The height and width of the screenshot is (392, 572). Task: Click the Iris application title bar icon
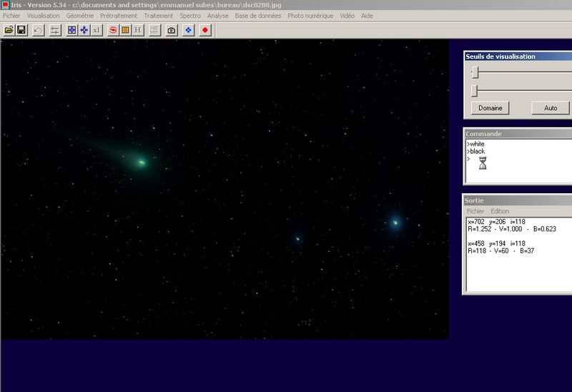[5, 5]
